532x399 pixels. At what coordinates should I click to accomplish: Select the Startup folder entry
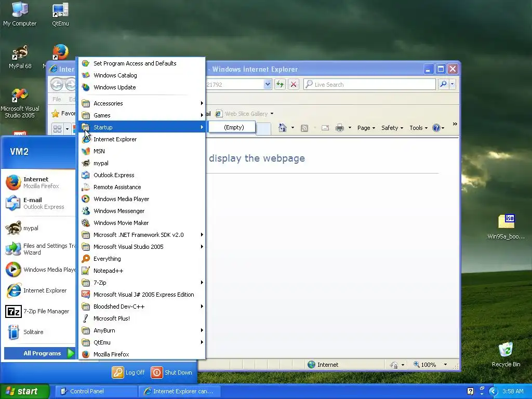[142, 127]
